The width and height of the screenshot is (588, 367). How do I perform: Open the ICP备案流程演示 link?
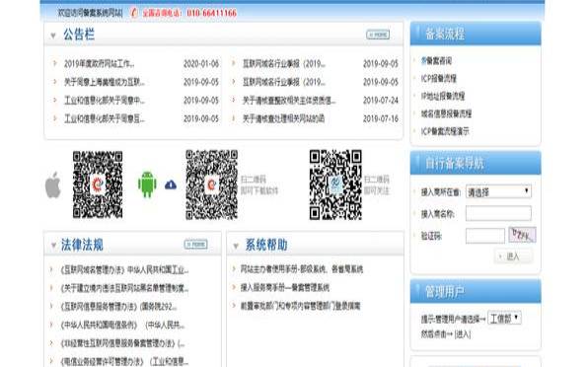(x=445, y=131)
